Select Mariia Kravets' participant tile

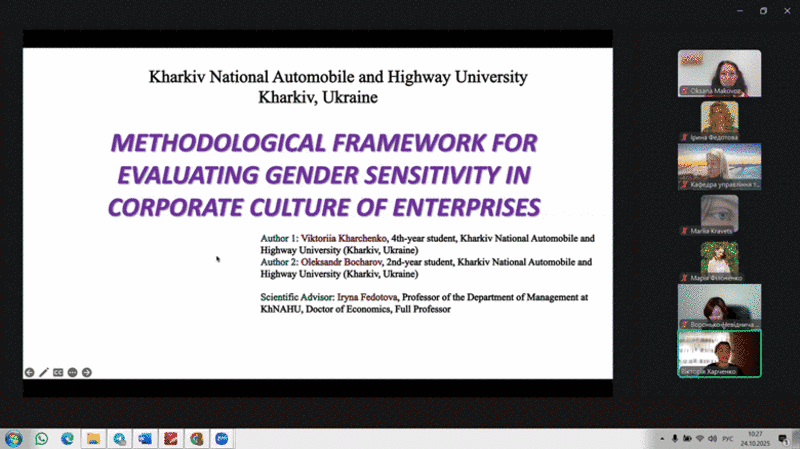coord(719,214)
